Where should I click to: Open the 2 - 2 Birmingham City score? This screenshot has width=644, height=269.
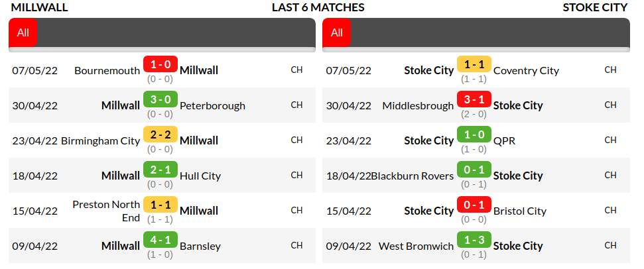pos(160,135)
